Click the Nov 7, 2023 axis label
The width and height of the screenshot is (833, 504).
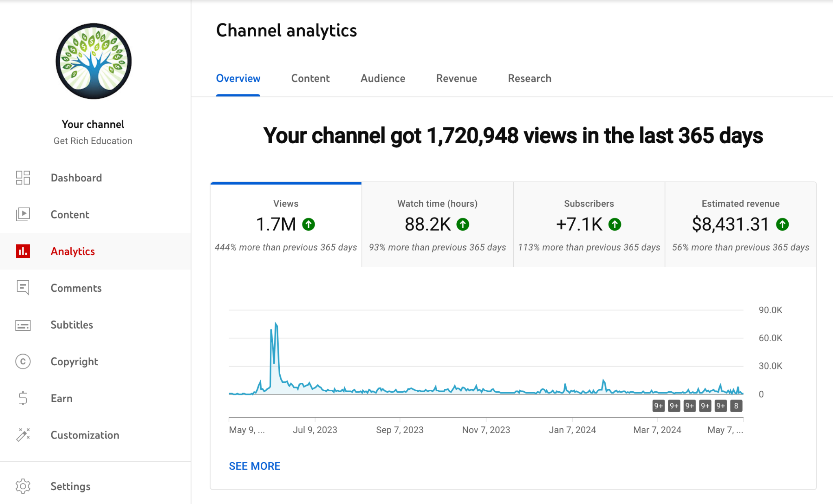[486, 430]
